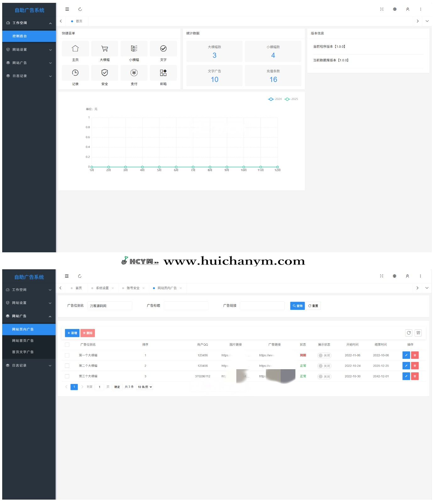Edit the 第二个大横幅 row
434x504 pixels.
point(406,366)
